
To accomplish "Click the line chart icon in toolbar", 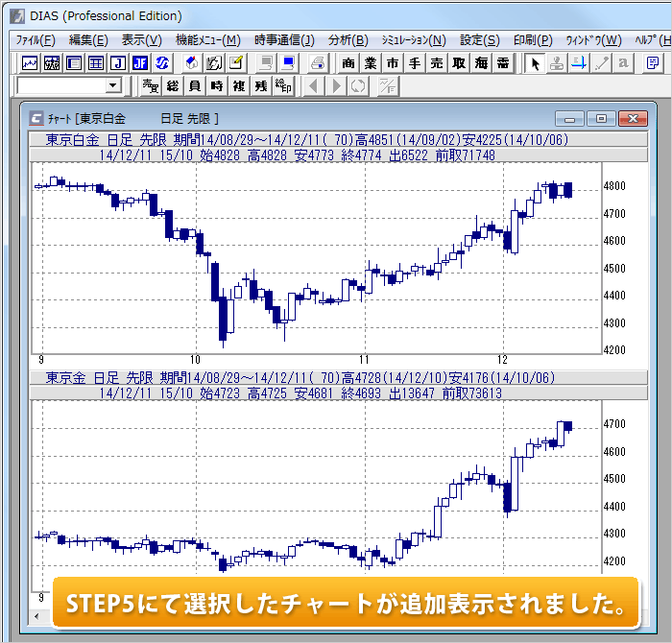I will (30, 63).
